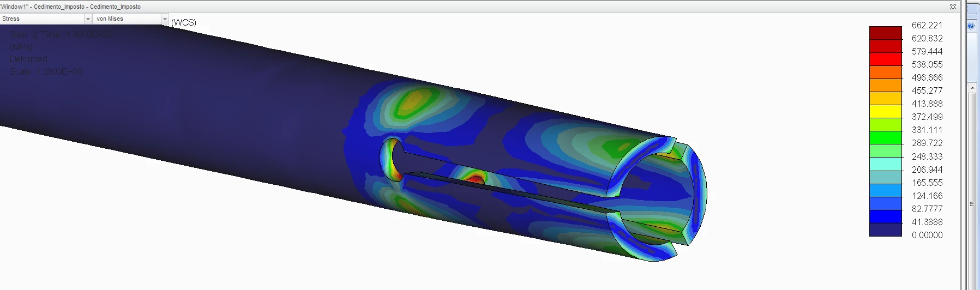Click the side panel scrollbar up arrow
Screen dimensions: 980x290
(972, 88)
